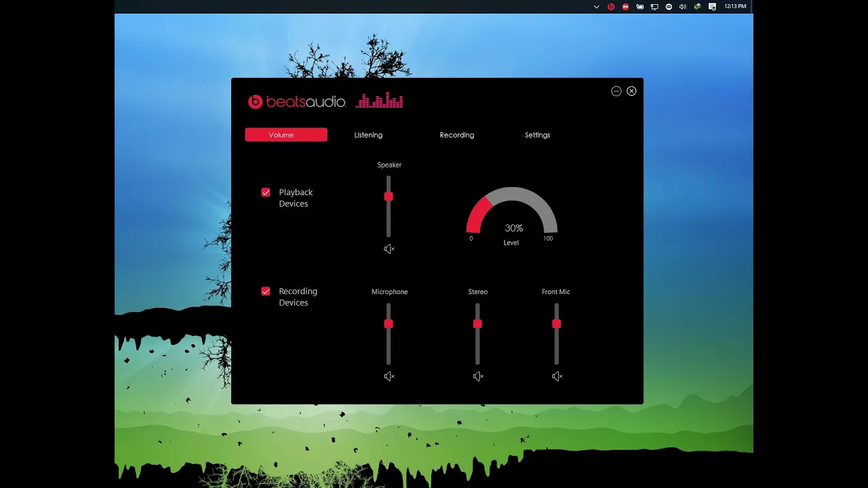Show hidden system tray icons
Screen dimensions: 868x488
coord(596,6)
